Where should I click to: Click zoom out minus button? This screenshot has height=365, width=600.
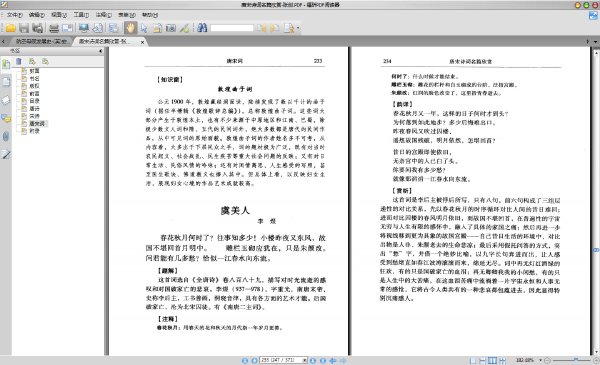tap(547, 360)
